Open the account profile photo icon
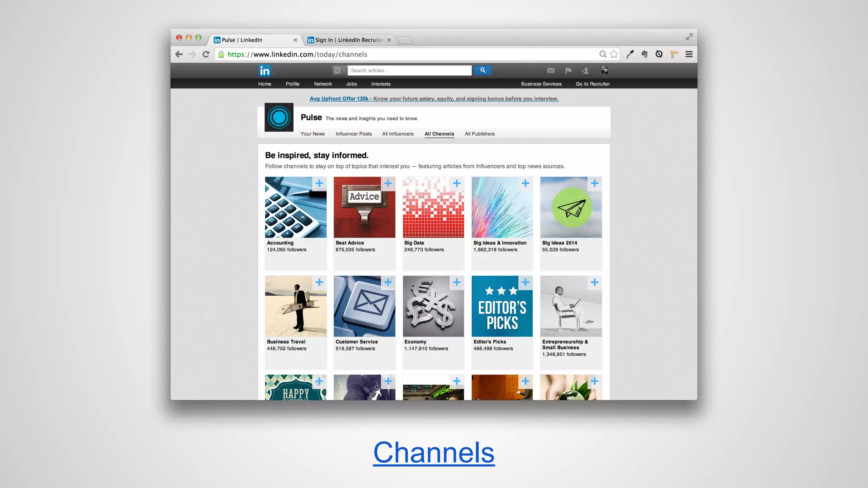 click(604, 70)
